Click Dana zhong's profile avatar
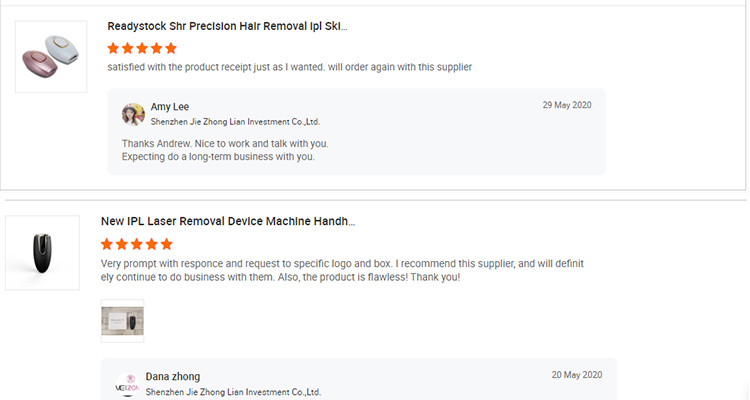The width and height of the screenshot is (750, 400). (x=127, y=383)
